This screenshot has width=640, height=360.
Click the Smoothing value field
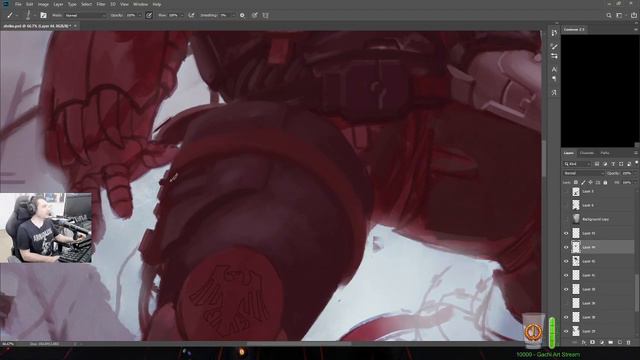point(224,16)
